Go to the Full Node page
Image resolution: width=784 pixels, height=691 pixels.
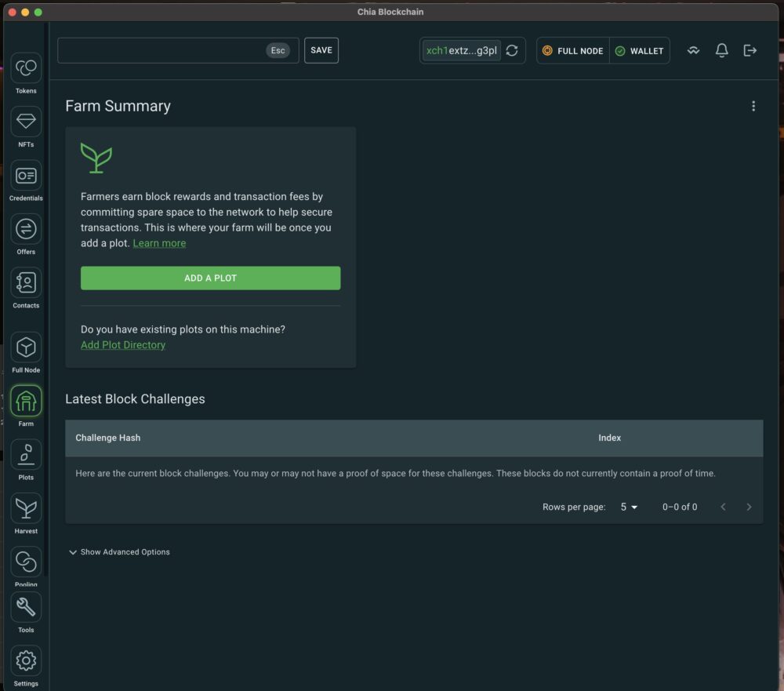(x=26, y=352)
